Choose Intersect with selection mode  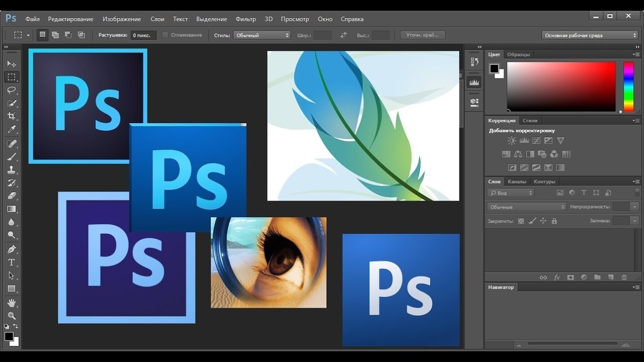pos(82,35)
